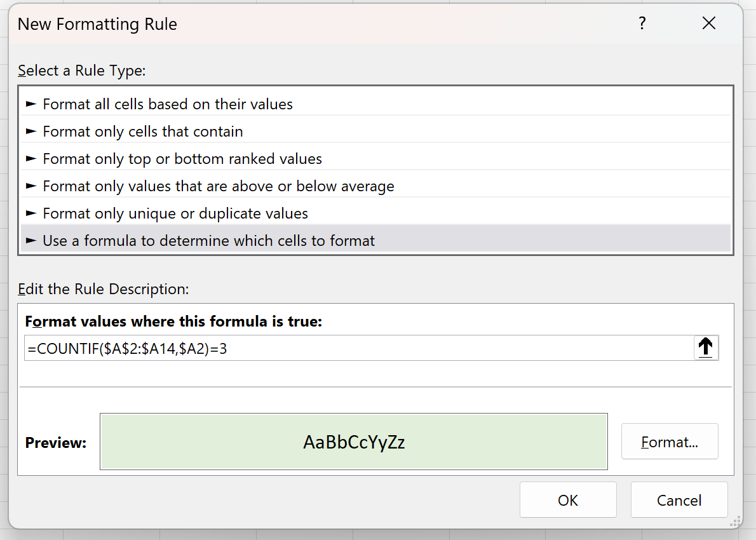Cancel the new formatting rule

(679, 500)
